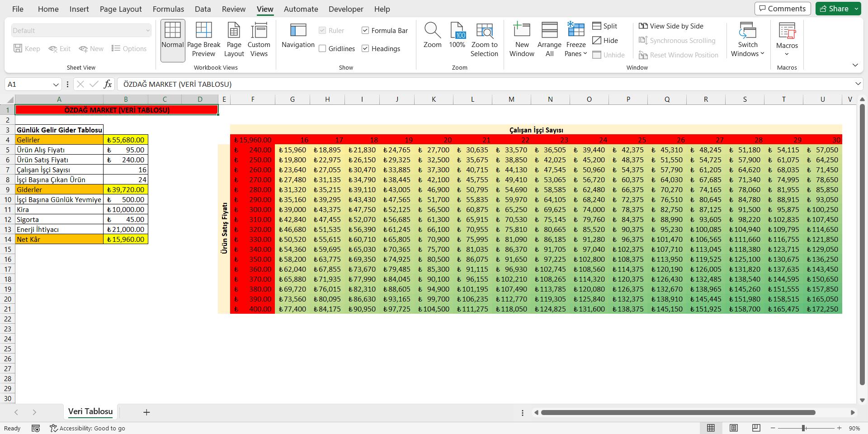Uncheck the Formula Bar checkbox

[x=366, y=31]
